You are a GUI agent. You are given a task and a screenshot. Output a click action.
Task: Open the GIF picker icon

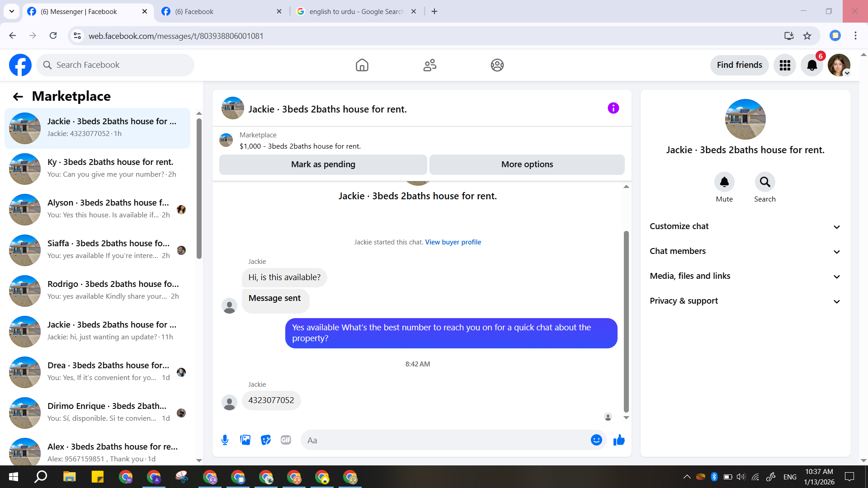[286, 440]
